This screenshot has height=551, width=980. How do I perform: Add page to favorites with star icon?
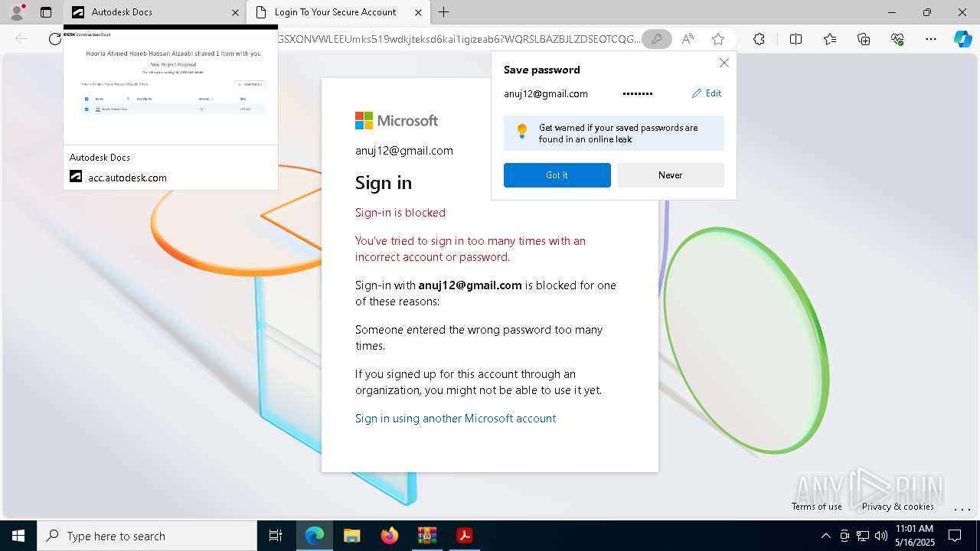(718, 39)
